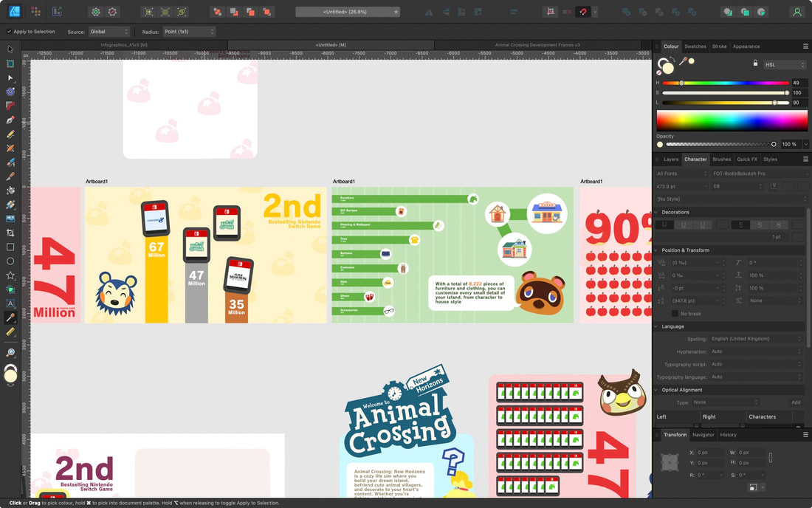Open the [No Style] character style dropdown
812x508 pixels.
730,199
